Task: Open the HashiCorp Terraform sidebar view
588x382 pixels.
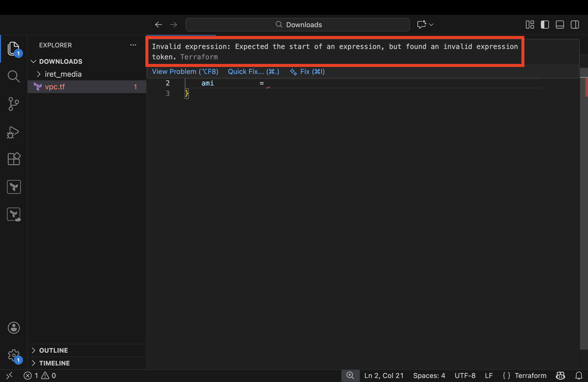Action: point(14,187)
